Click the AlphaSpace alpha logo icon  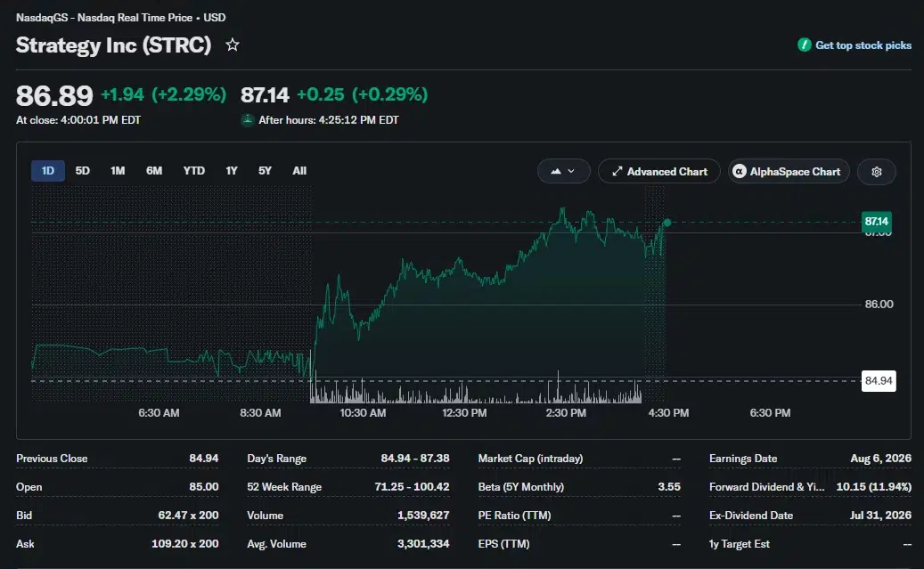pos(739,171)
